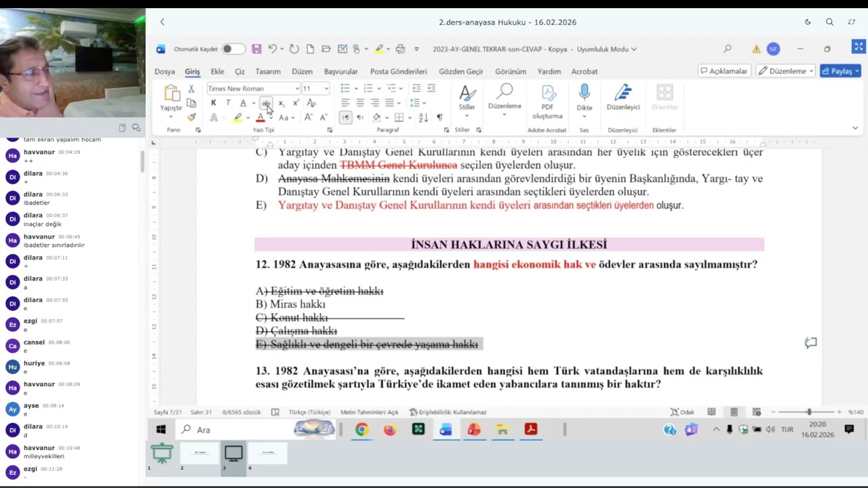Click the Save icon in quick access toolbar

(x=256, y=49)
